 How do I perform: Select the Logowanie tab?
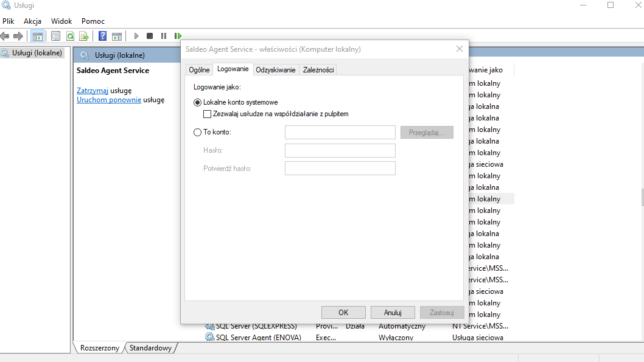pyautogui.click(x=233, y=69)
